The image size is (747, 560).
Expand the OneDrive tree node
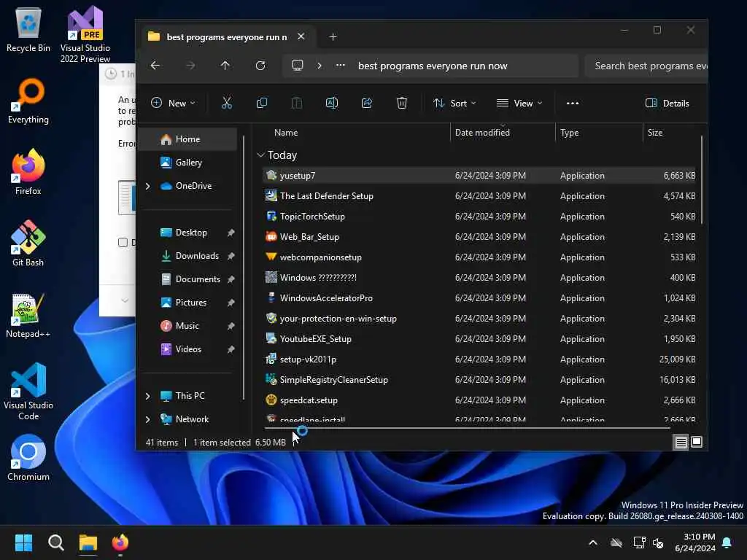pyautogui.click(x=147, y=186)
